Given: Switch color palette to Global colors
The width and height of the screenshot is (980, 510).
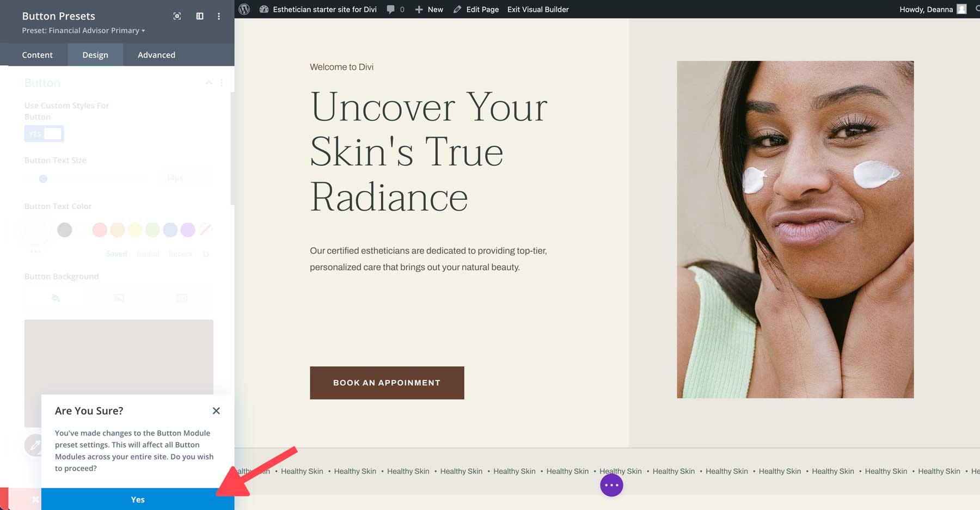Looking at the screenshot, I should click(148, 254).
